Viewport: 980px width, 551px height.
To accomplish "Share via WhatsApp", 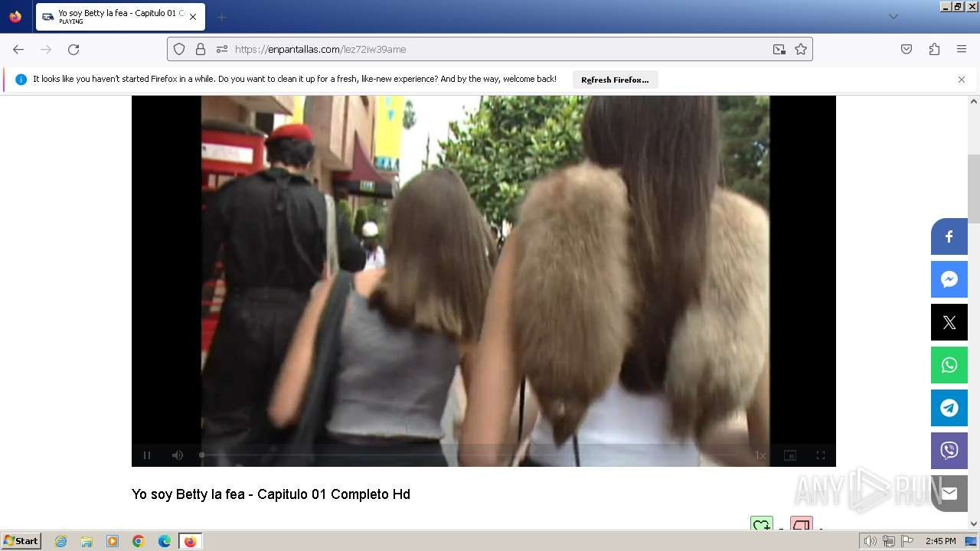I will pos(949,365).
